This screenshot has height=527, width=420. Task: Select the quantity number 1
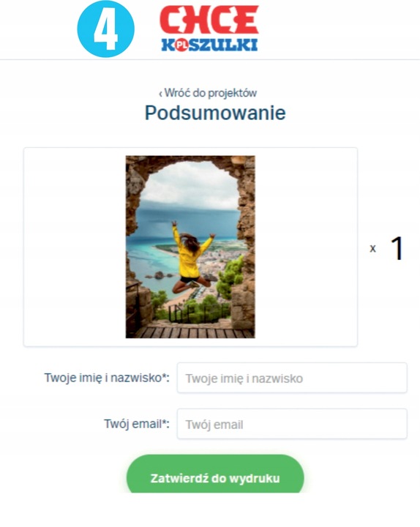(397, 248)
